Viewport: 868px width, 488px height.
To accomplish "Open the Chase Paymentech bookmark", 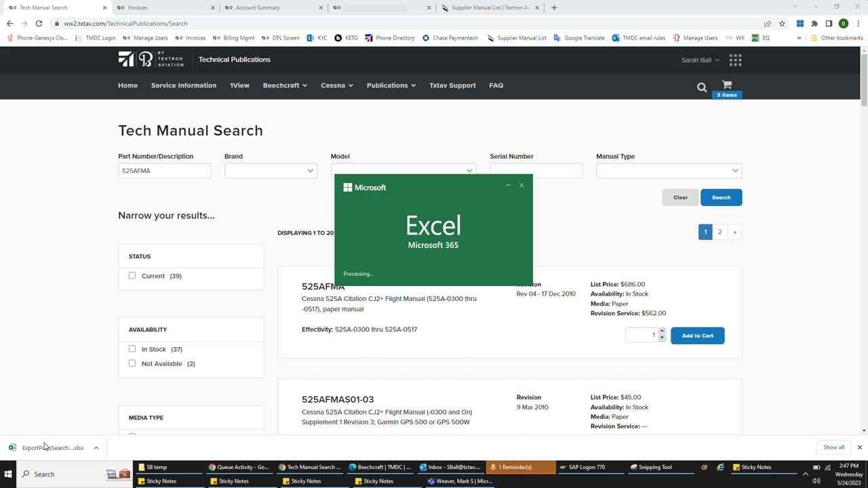I will coord(450,38).
